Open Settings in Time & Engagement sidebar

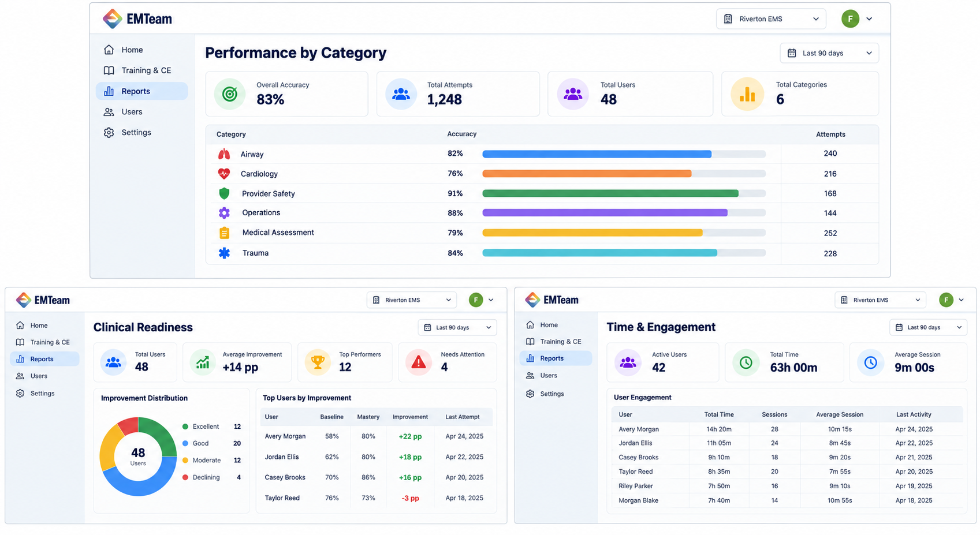556,394
